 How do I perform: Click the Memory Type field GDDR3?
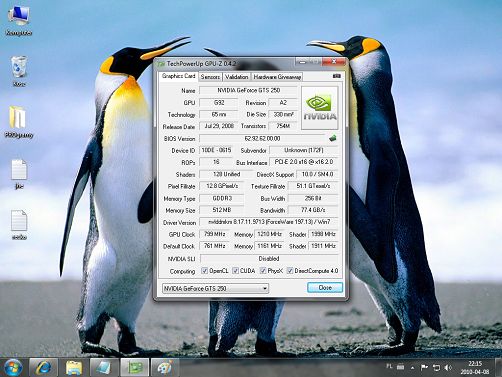(222, 198)
